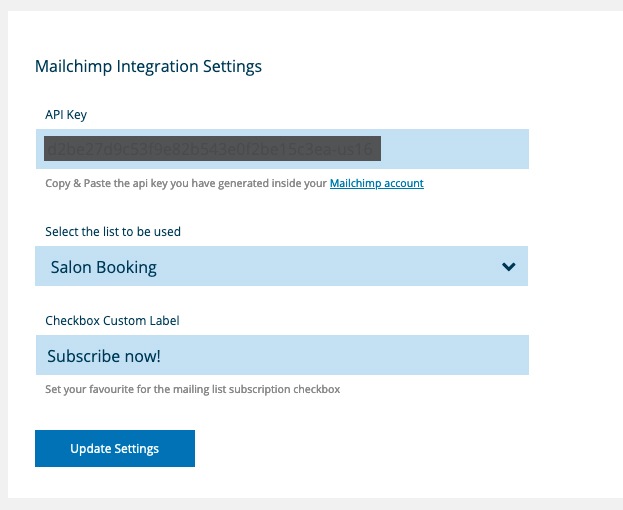623x510 pixels.
Task: Click the Update Settings button
Action: [x=115, y=449]
